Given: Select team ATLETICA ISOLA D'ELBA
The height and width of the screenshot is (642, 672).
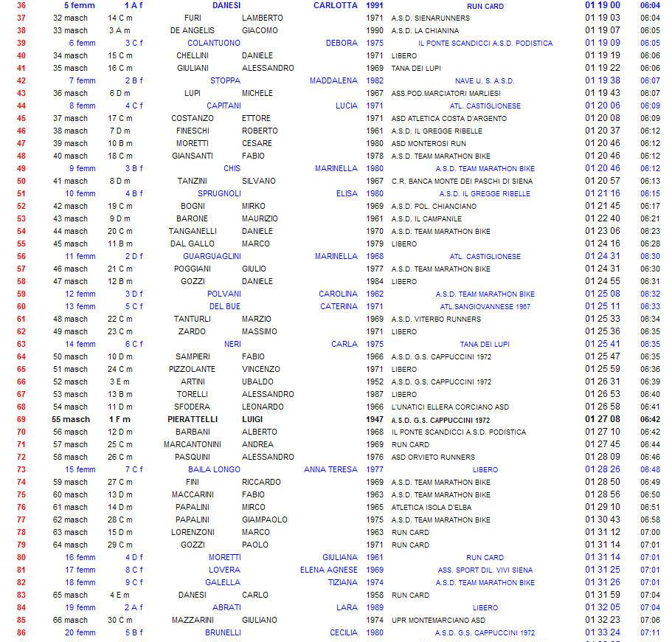Looking at the screenshot, I should coord(431,507).
